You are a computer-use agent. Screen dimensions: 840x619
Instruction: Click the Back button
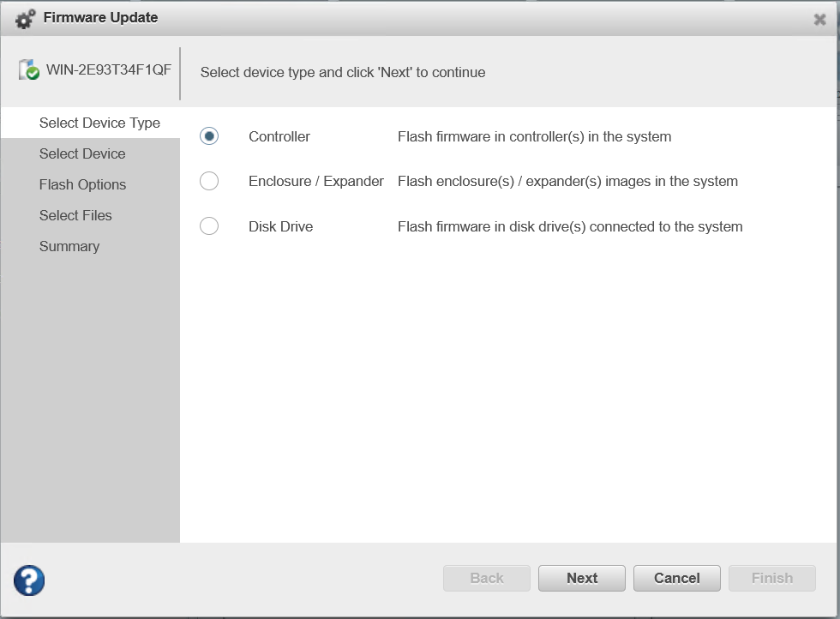pos(487,578)
